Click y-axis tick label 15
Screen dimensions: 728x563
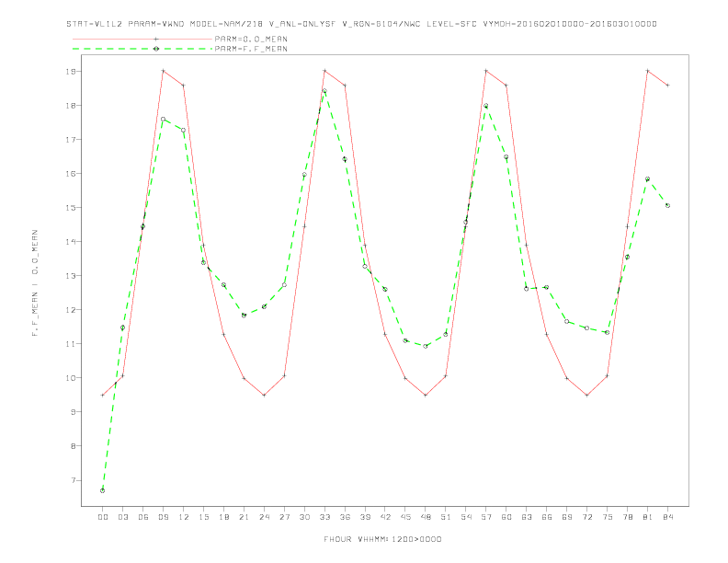[71, 208]
